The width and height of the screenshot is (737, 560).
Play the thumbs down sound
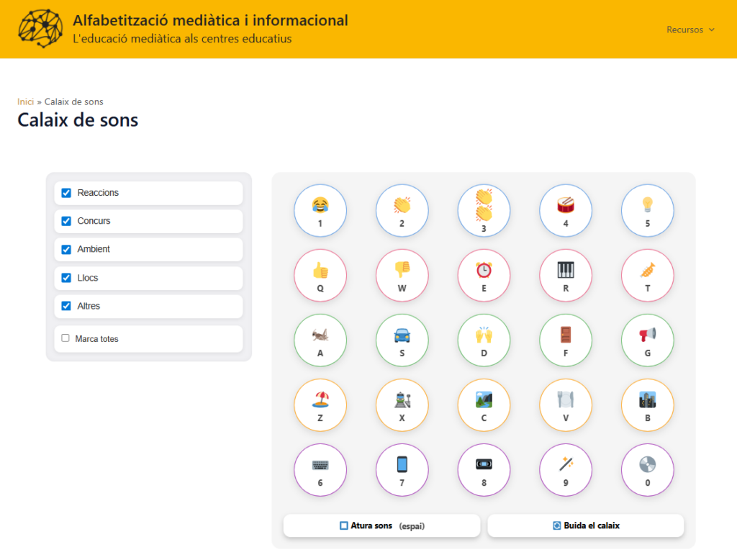[402, 276]
